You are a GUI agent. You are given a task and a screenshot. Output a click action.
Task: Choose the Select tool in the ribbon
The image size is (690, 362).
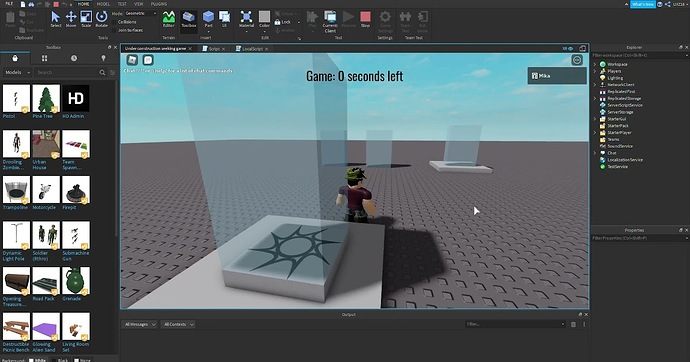pos(55,19)
